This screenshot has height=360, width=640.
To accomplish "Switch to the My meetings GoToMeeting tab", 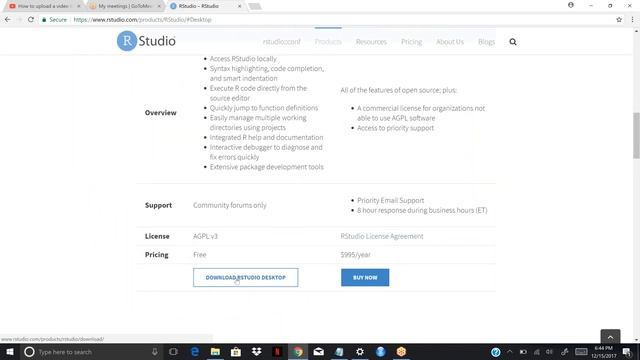I will coord(125,6).
